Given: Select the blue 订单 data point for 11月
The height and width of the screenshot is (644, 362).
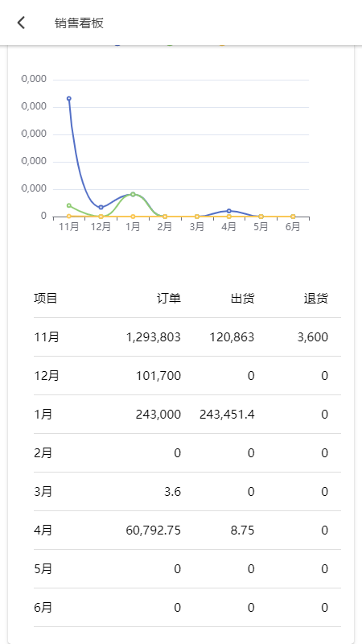Looking at the screenshot, I should tap(69, 98).
